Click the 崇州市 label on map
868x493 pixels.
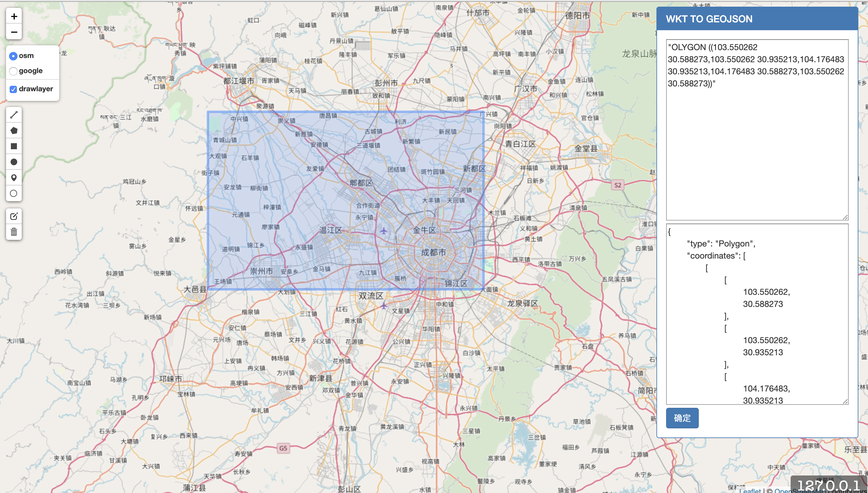261,271
